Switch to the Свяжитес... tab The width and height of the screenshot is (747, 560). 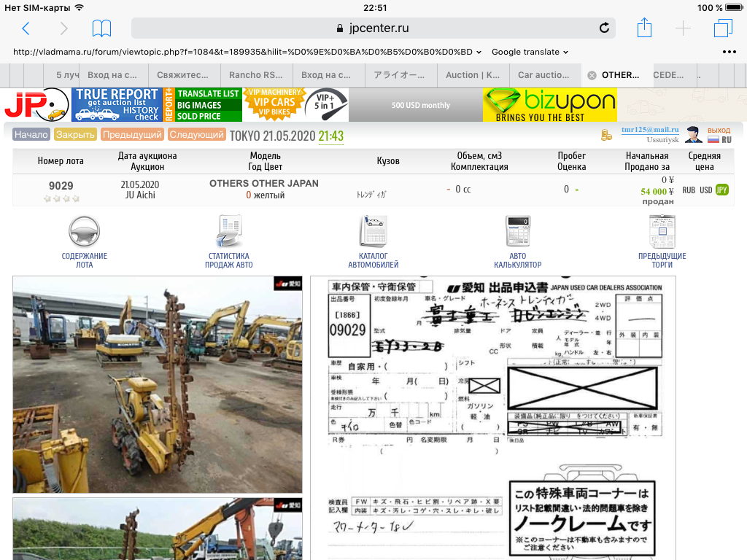[x=182, y=75]
